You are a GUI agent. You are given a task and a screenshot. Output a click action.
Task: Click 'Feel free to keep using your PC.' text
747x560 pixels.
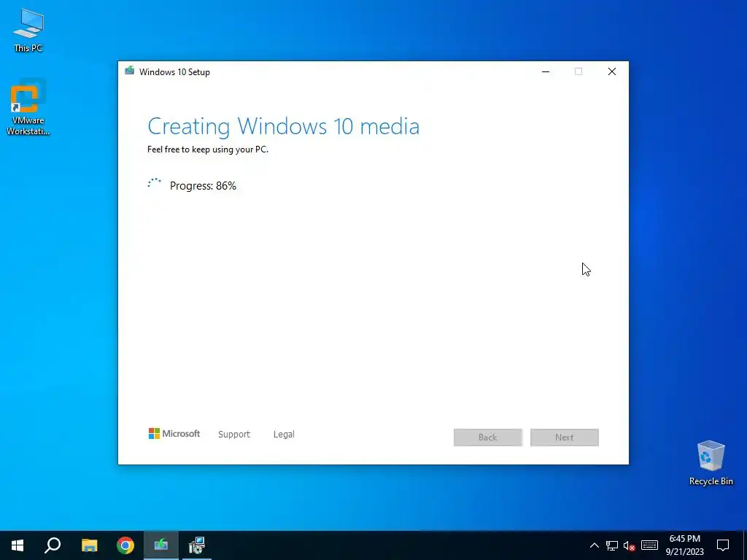tap(208, 149)
